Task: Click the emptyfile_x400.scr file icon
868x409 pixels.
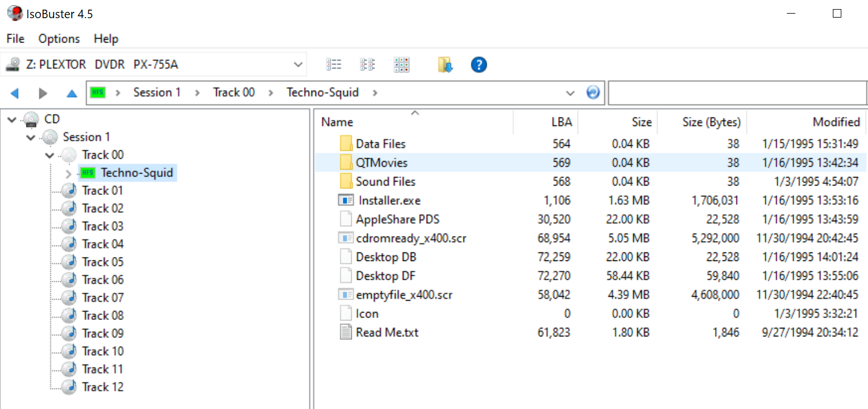Action: 345,294
